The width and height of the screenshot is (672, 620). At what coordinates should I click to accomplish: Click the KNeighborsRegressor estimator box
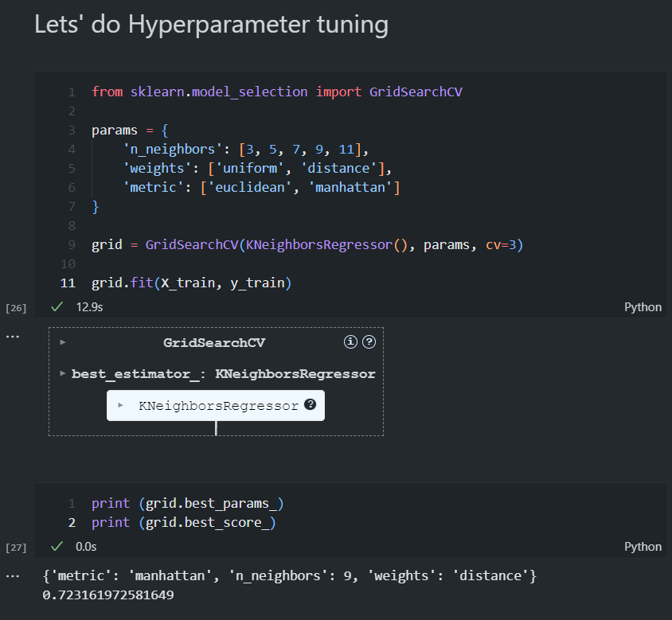pyautogui.click(x=216, y=405)
